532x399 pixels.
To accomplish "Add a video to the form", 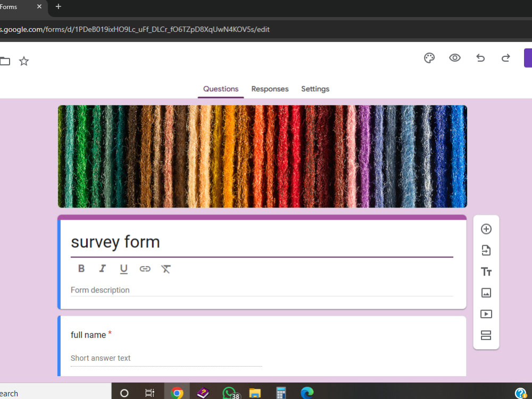I will 486,314.
